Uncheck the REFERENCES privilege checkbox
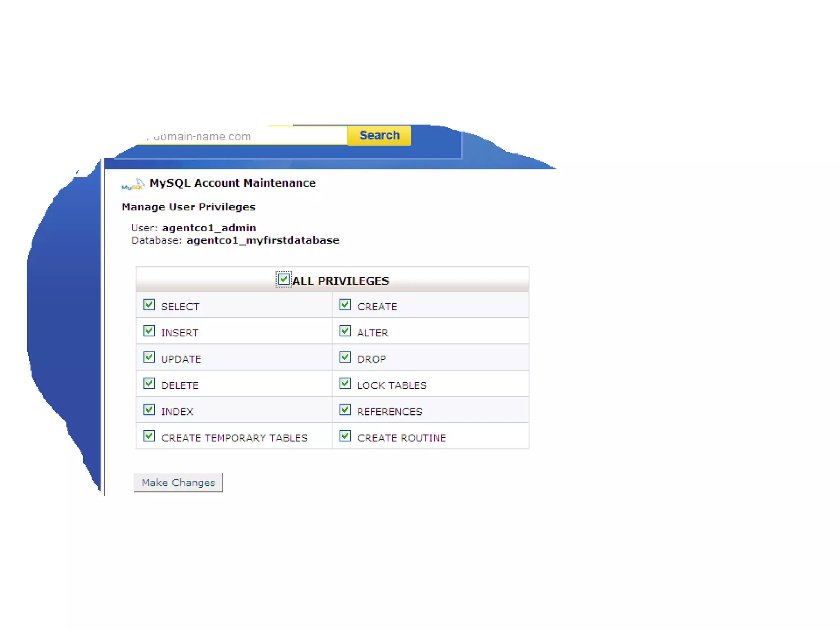 (x=345, y=410)
